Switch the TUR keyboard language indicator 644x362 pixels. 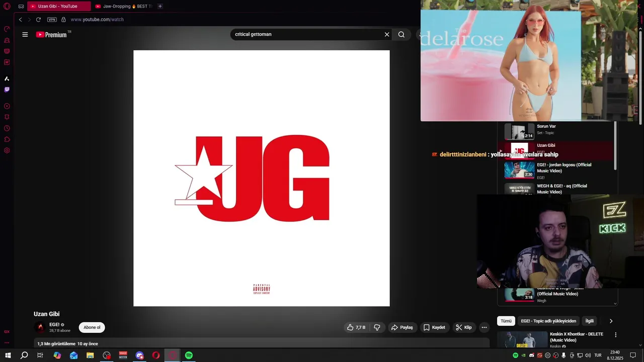click(x=598, y=355)
